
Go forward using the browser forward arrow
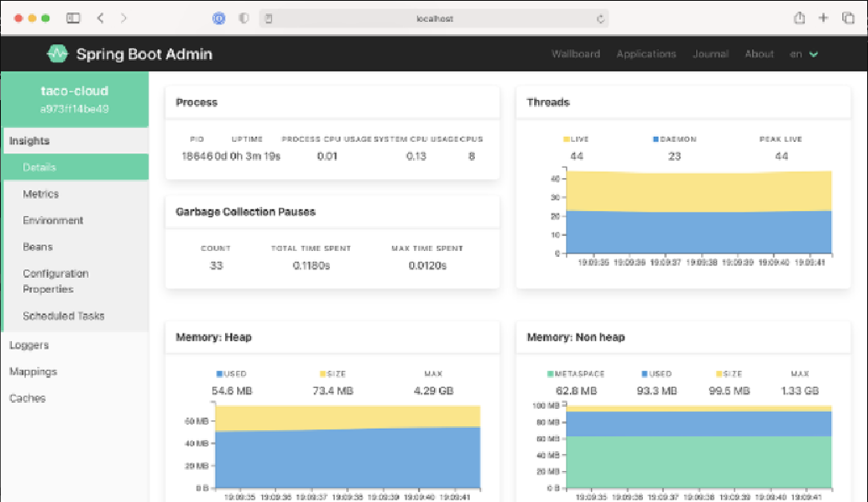point(124,18)
